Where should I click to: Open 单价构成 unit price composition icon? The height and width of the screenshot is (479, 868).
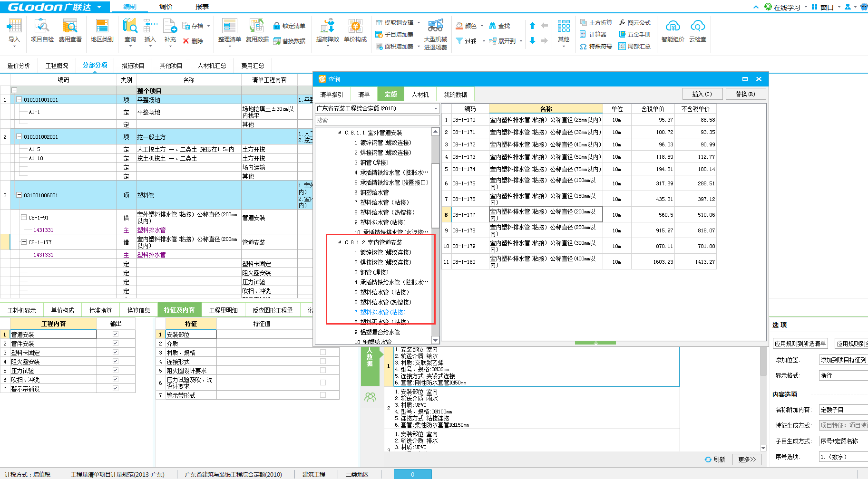point(355,31)
